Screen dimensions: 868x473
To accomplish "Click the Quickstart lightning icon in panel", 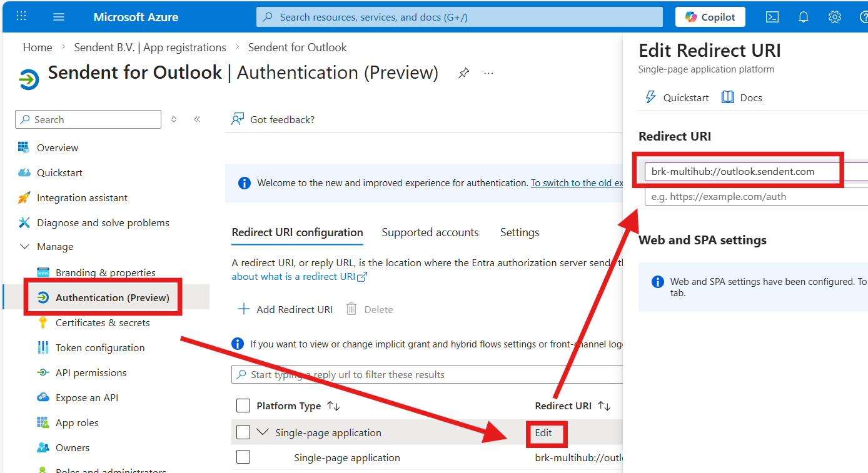I will click(x=651, y=97).
